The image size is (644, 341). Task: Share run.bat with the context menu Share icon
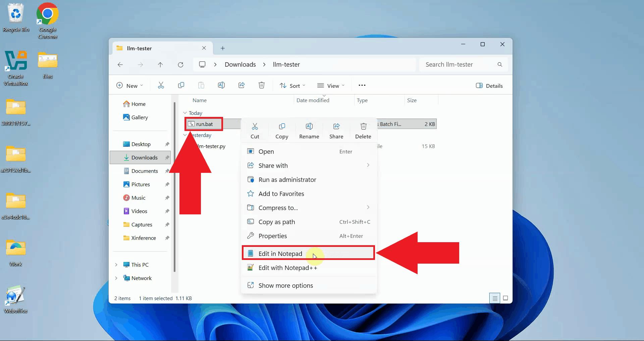pos(336,130)
